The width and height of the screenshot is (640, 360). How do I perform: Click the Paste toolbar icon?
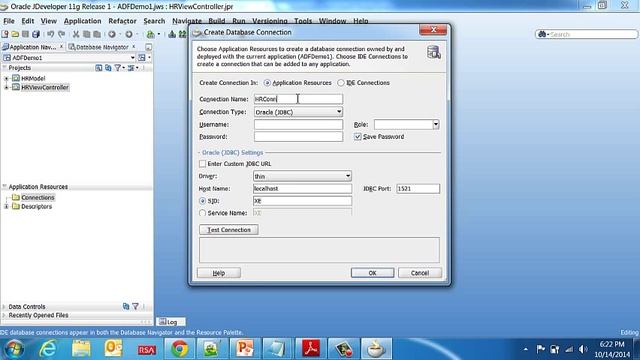(97, 34)
